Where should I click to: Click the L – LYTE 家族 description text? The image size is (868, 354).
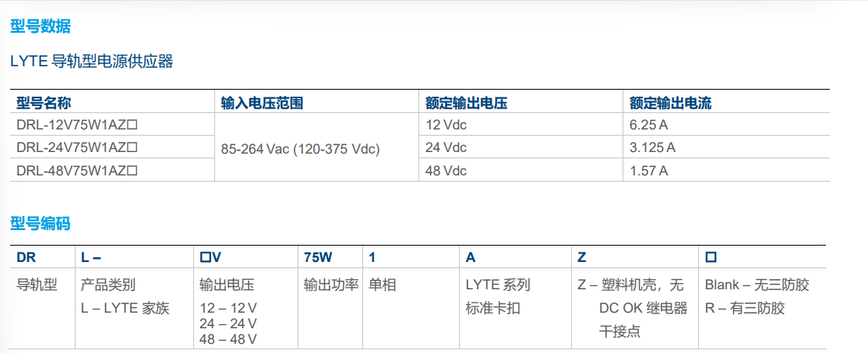[x=125, y=309]
